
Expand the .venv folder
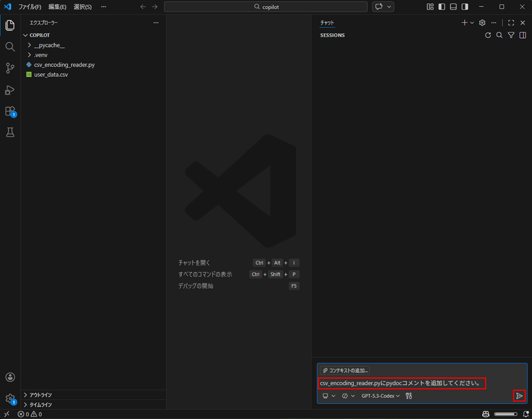pos(41,55)
